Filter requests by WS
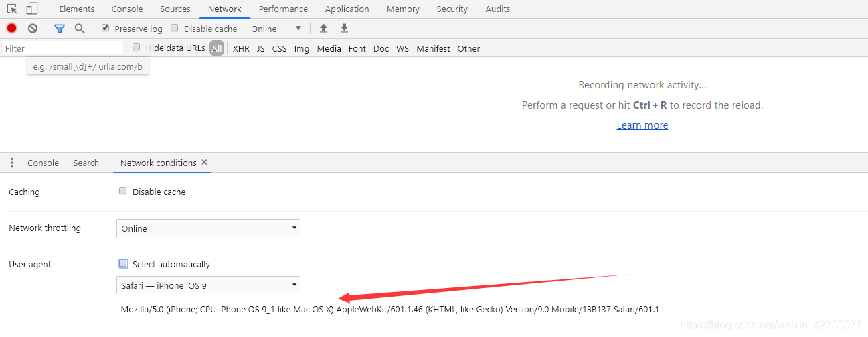 coord(402,48)
